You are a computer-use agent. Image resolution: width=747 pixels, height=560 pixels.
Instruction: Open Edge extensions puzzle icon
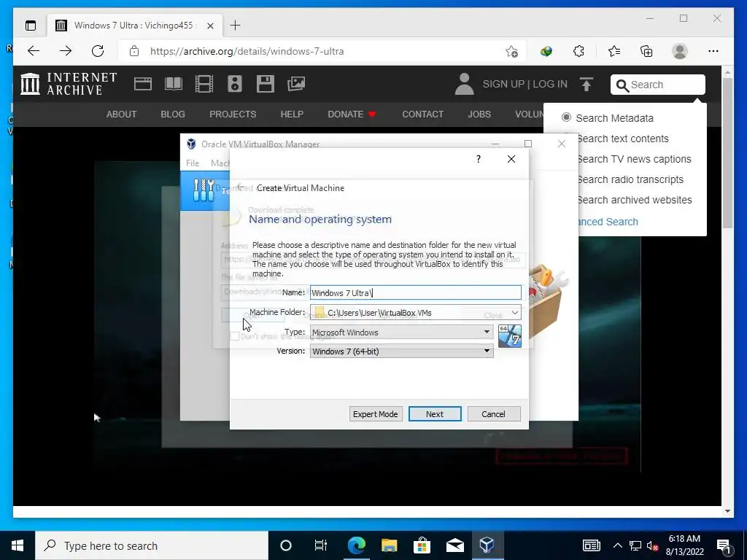coord(578,51)
